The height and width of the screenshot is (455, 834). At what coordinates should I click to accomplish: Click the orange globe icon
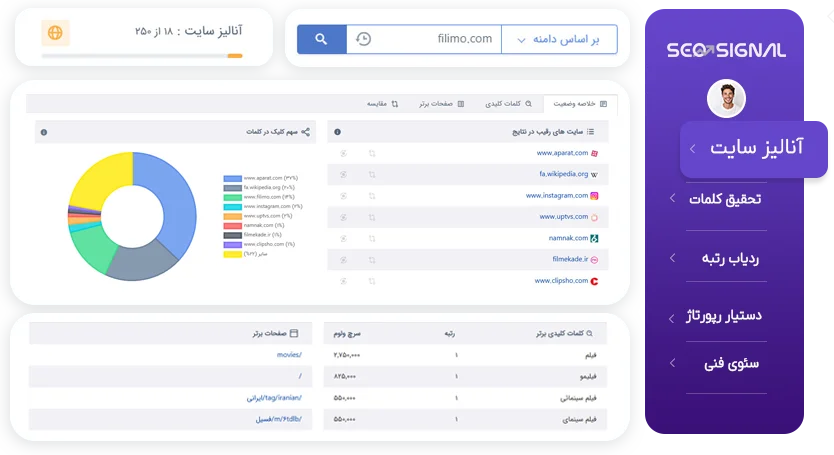pos(55,32)
